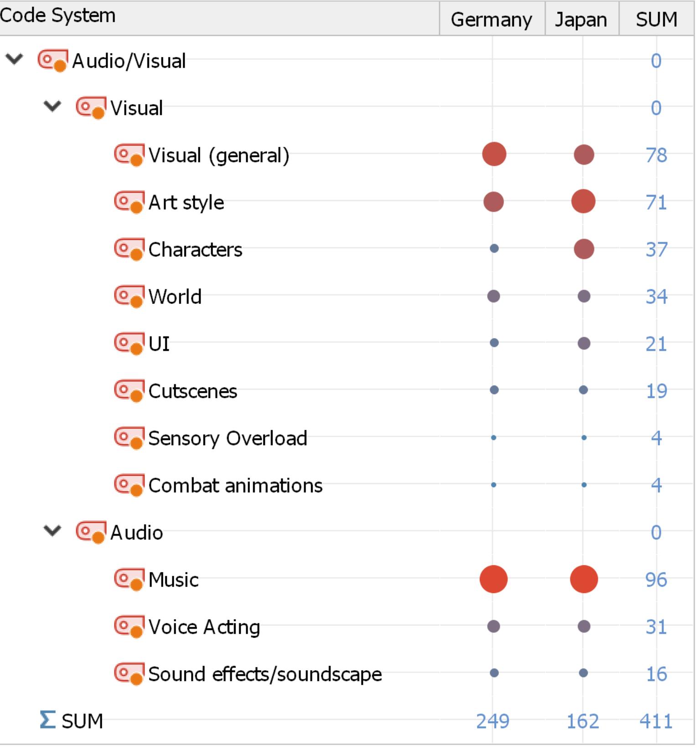The height and width of the screenshot is (750, 700).
Task: Select the Sound effects/soundscape code label
Action: coord(265,674)
